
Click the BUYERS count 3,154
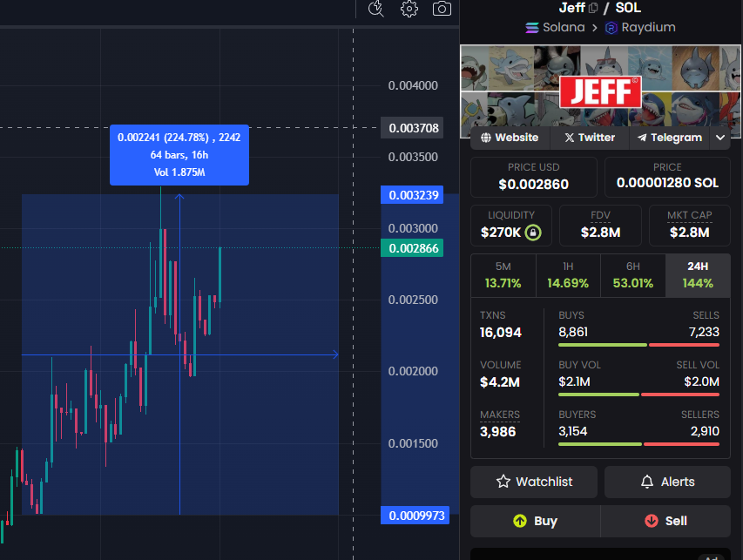pyautogui.click(x=573, y=432)
